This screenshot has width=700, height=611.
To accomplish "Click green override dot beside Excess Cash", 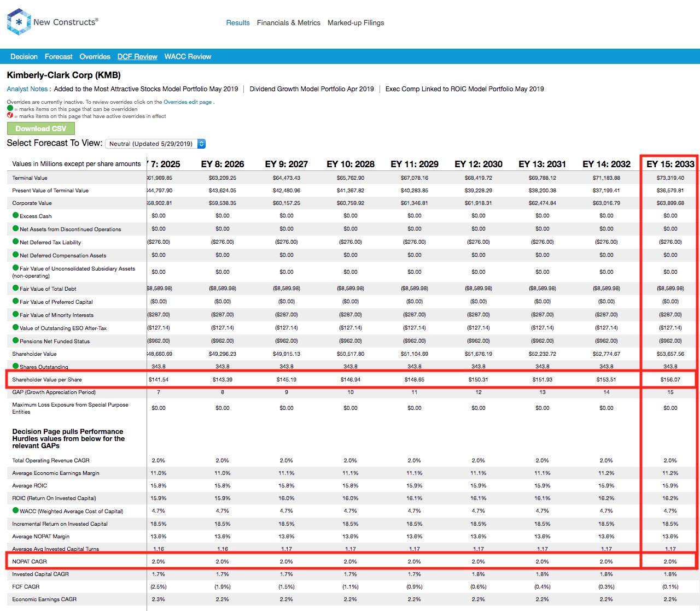I will point(16,215).
